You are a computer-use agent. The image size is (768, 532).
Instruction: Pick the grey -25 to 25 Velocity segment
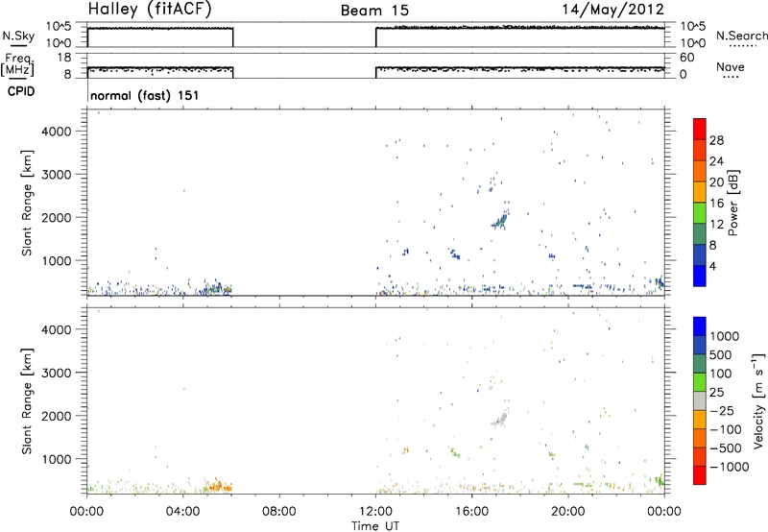point(700,401)
